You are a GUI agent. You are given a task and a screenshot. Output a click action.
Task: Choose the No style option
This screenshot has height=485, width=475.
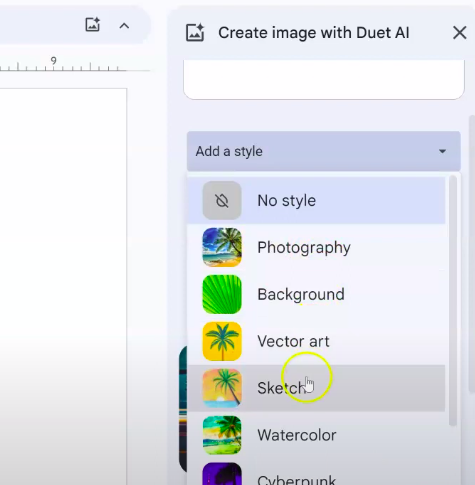pyautogui.click(x=316, y=201)
